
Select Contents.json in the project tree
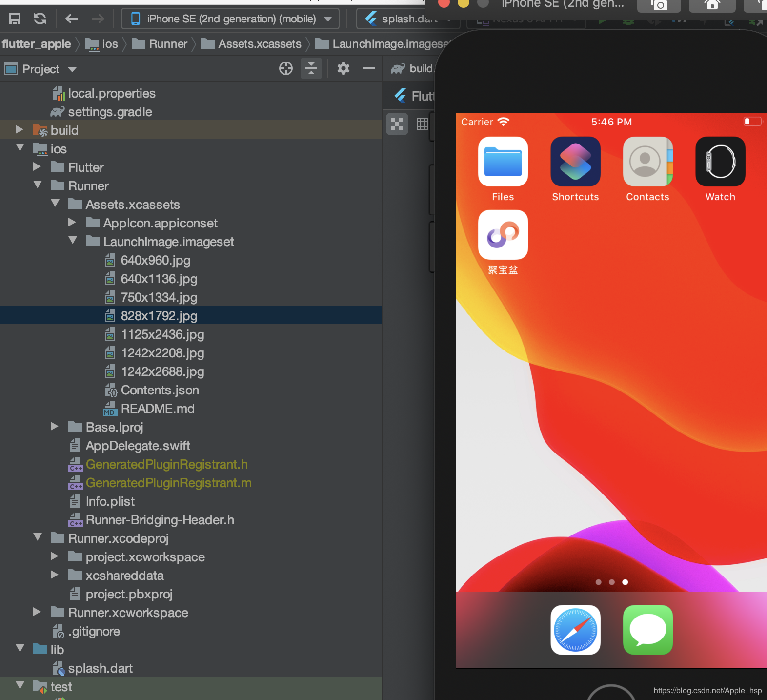[160, 390]
